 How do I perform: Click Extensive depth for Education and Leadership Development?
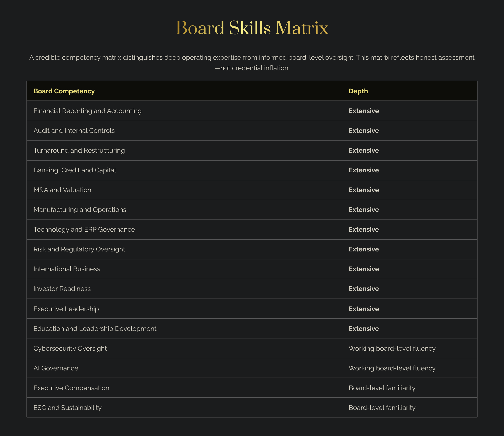[x=364, y=328]
